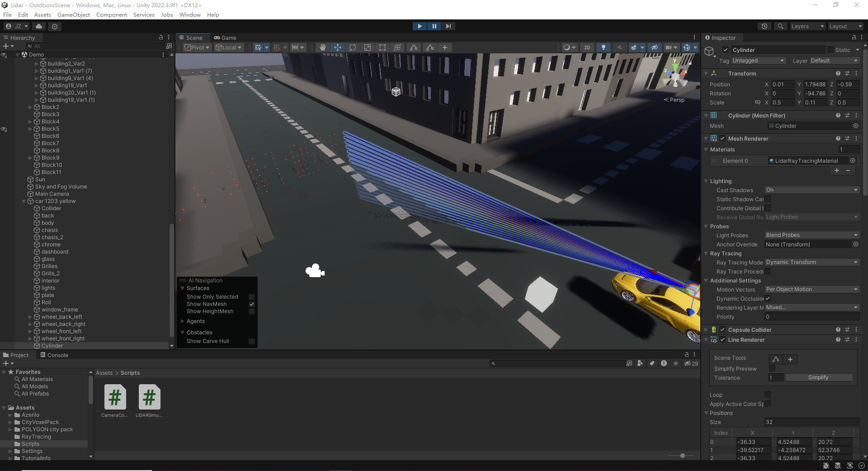
Task: Switch scene view to 2D mode
Action: point(587,47)
